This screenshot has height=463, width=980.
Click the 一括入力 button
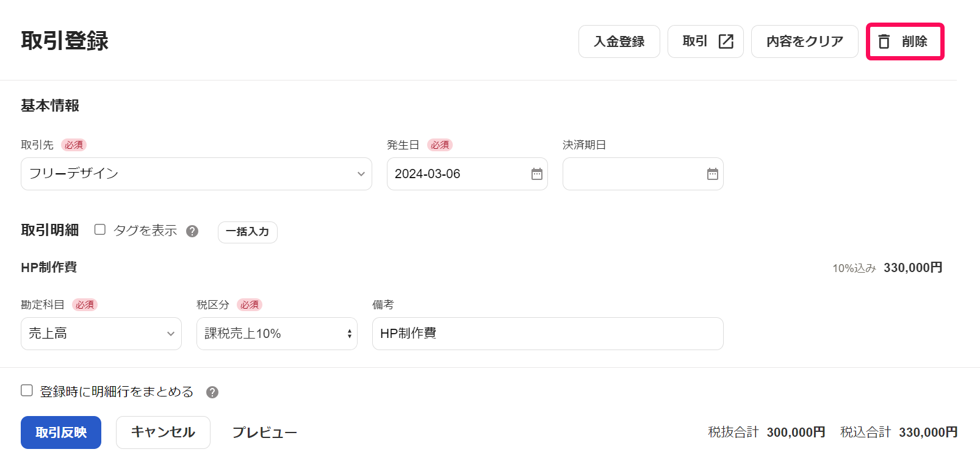coord(248,232)
